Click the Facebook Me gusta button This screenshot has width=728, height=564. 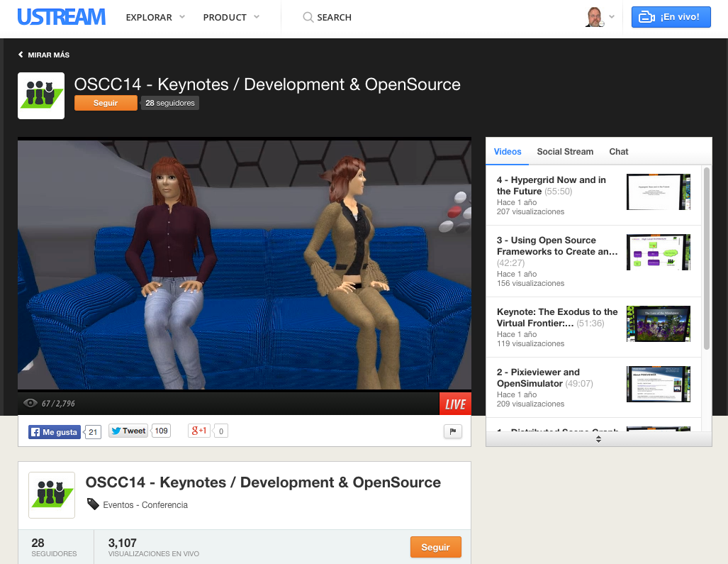55,432
